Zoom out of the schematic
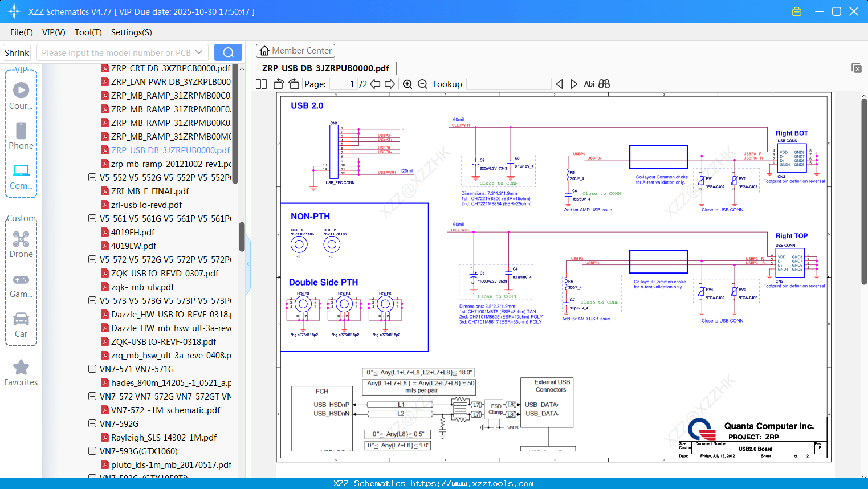This screenshot has height=489, width=868. click(422, 84)
